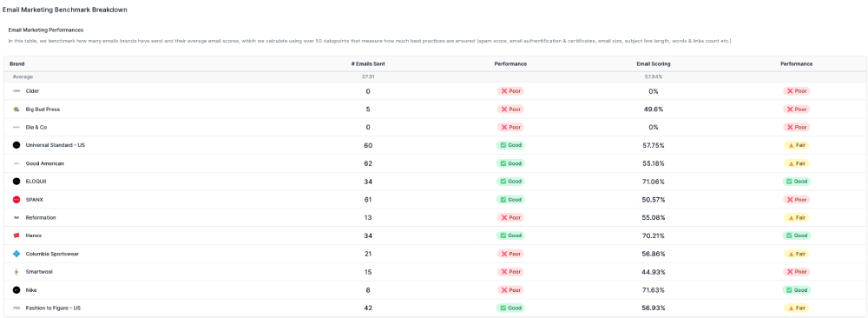Click Good American's 62 emails sent value
This screenshot has width=868, height=318.
pos(368,163)
